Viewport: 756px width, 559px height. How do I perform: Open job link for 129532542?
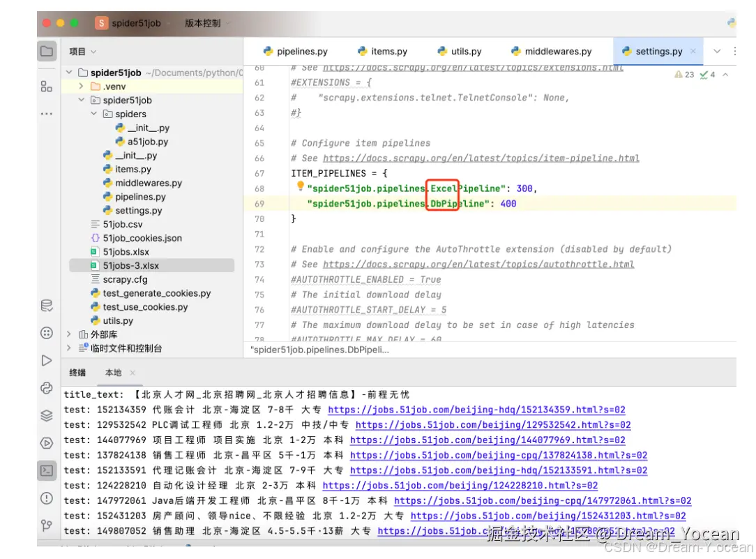(493, 424)
